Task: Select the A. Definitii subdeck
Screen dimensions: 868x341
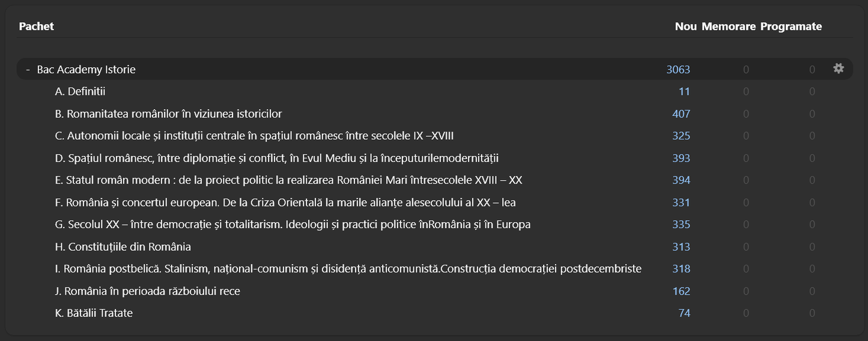Action: 80,92
